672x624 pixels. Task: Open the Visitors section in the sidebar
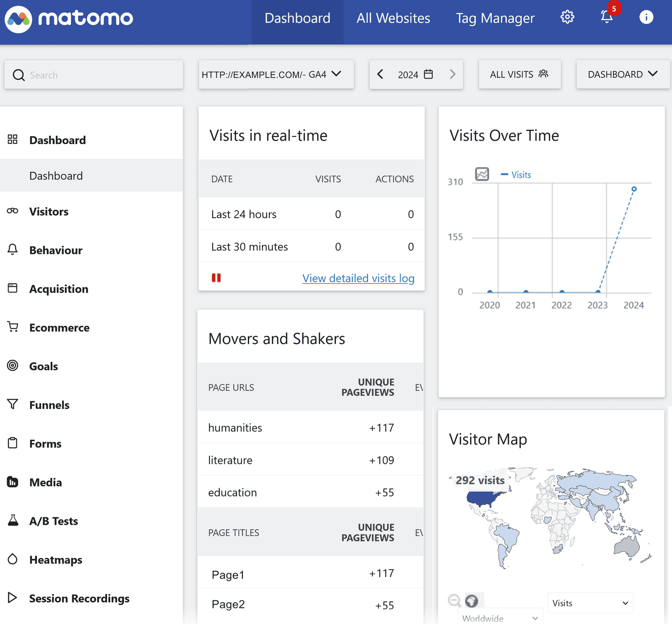[x=49, y=211]
